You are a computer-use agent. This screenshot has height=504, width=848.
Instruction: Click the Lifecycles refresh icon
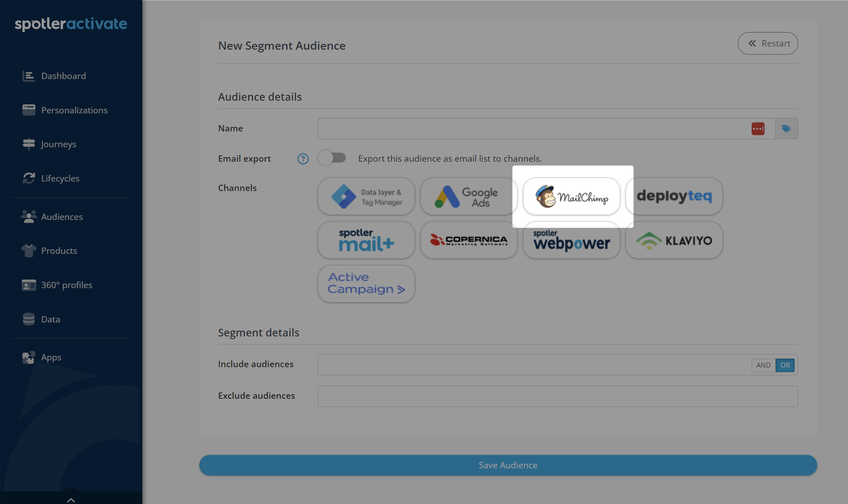(x=28, y=178)
